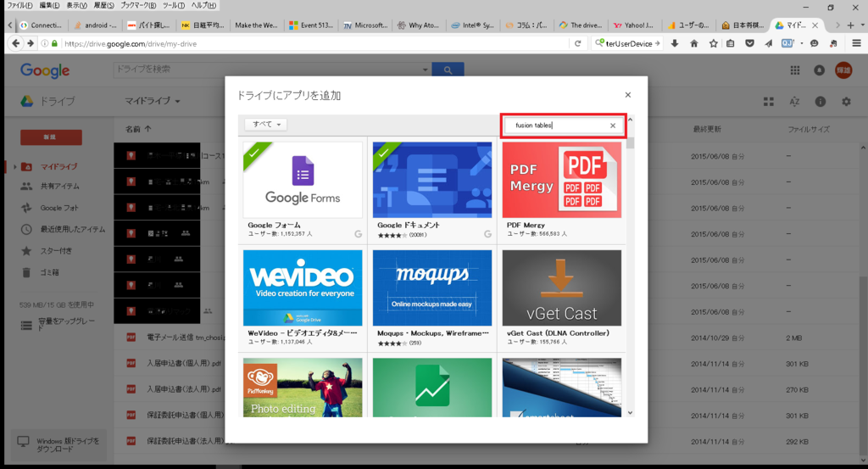This screenshot has height=469, width=868.
Task: Show the details info panel
Action: 821,101
